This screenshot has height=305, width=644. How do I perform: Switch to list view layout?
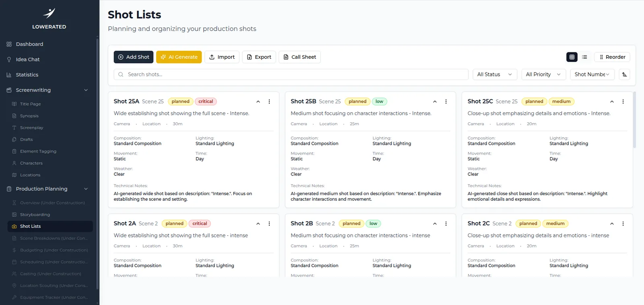(584, 57)
